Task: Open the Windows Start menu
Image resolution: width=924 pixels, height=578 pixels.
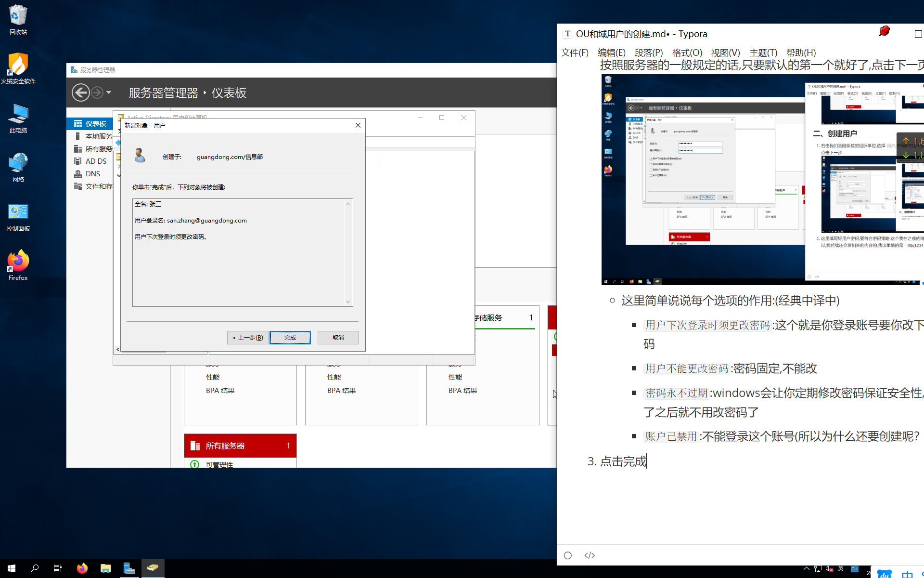Action: point(12,568)
